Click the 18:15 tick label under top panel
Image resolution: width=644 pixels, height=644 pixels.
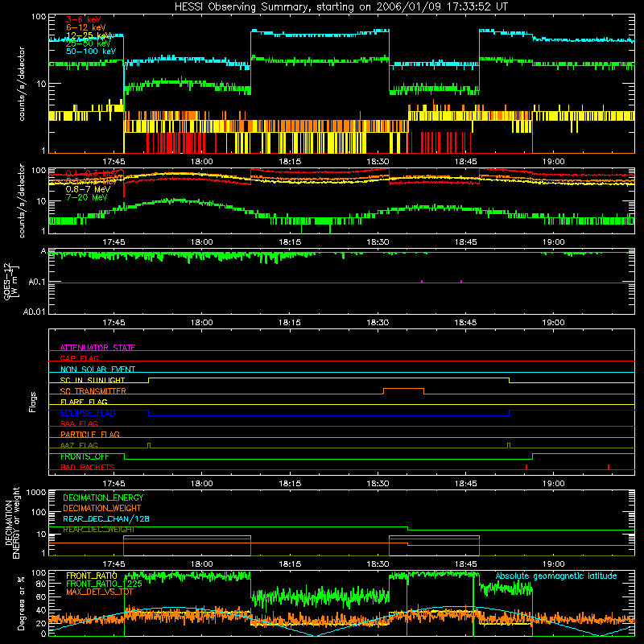point(290,162)
